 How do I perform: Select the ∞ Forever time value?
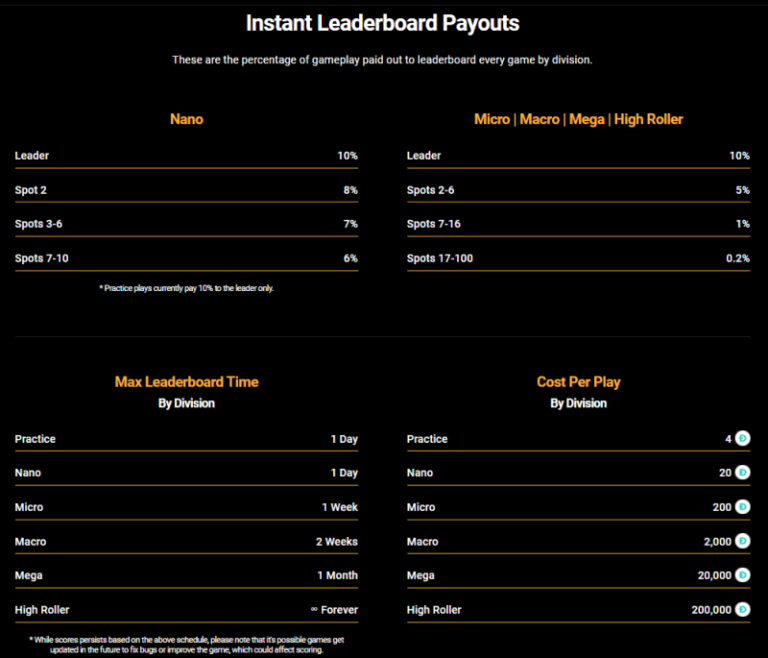(334, 609)
